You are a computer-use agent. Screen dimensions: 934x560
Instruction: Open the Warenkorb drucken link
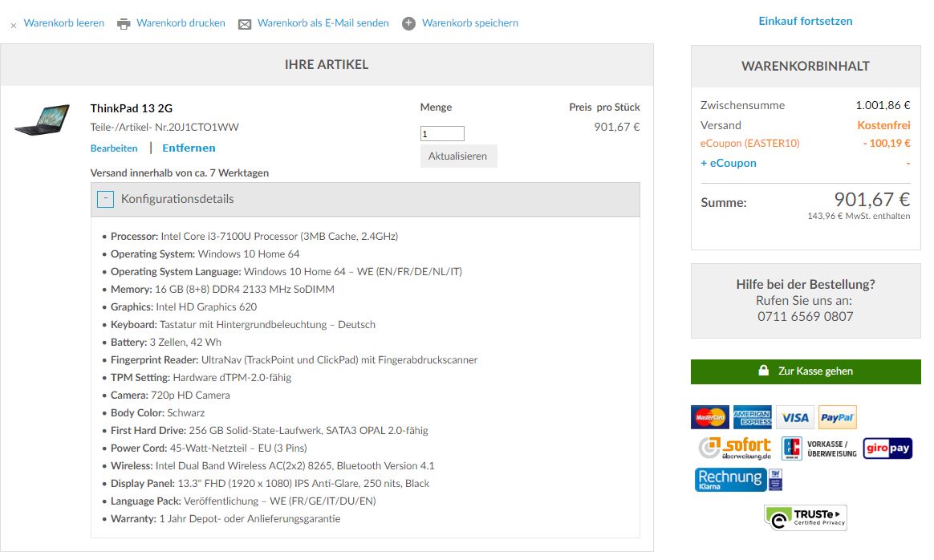pos(181,22)
